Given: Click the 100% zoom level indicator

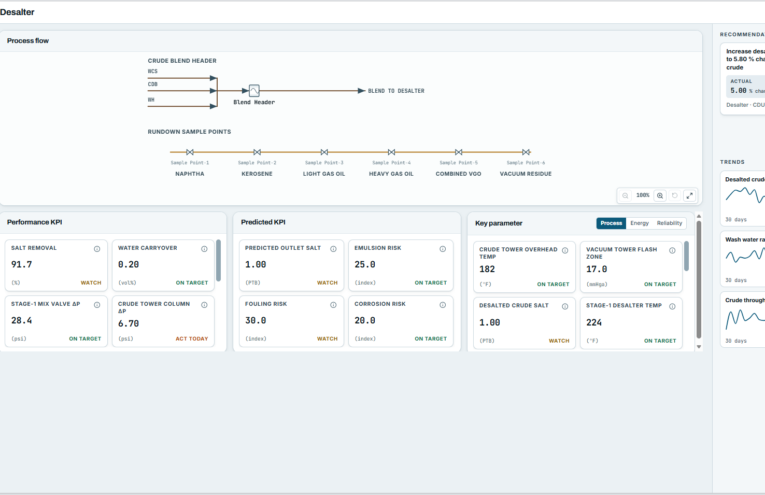Looking at the screenshot, I should 643,196.
